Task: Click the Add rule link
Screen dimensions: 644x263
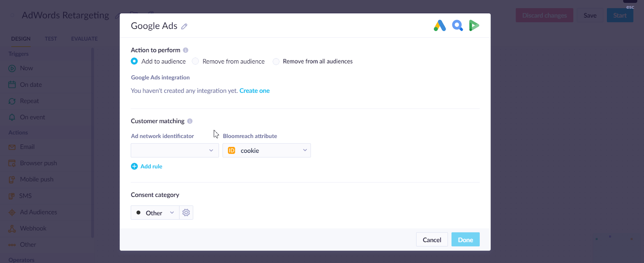Action: 151,166
